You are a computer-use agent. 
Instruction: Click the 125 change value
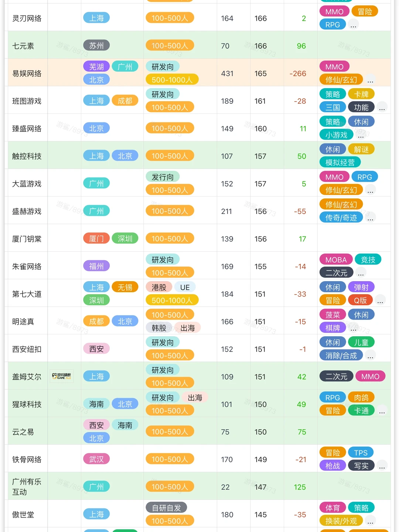(x=300, y=487)
